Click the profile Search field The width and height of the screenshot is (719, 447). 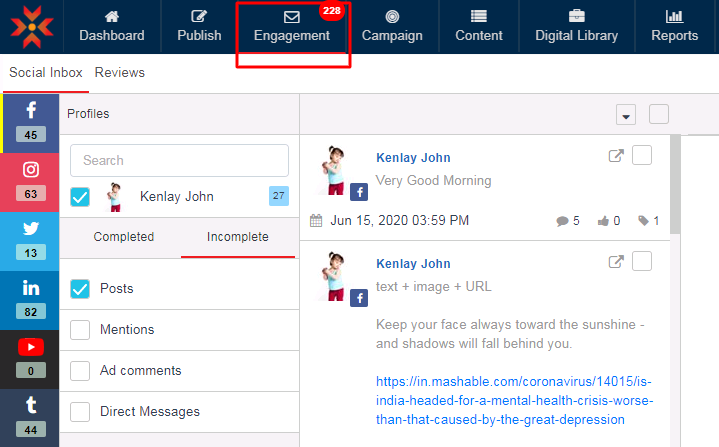coord(180,160)
